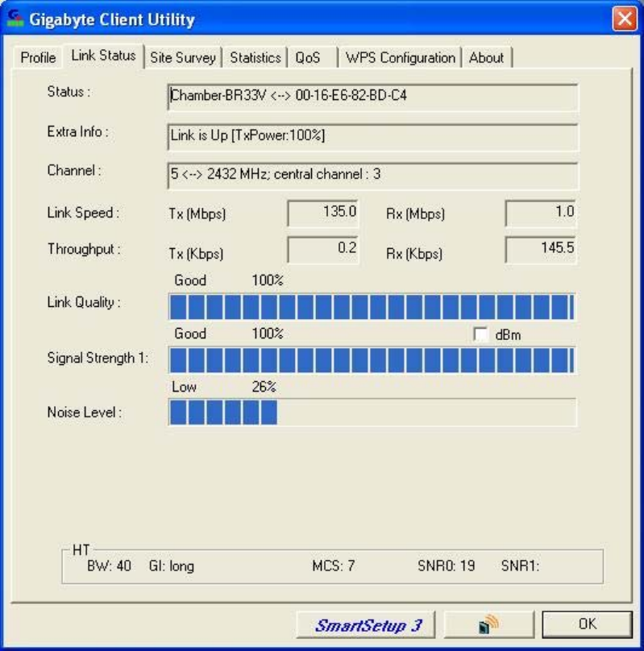Click the Gigabyte logo in title bar
This screenshot has width=644, height=651.
[x=15, y=19]
